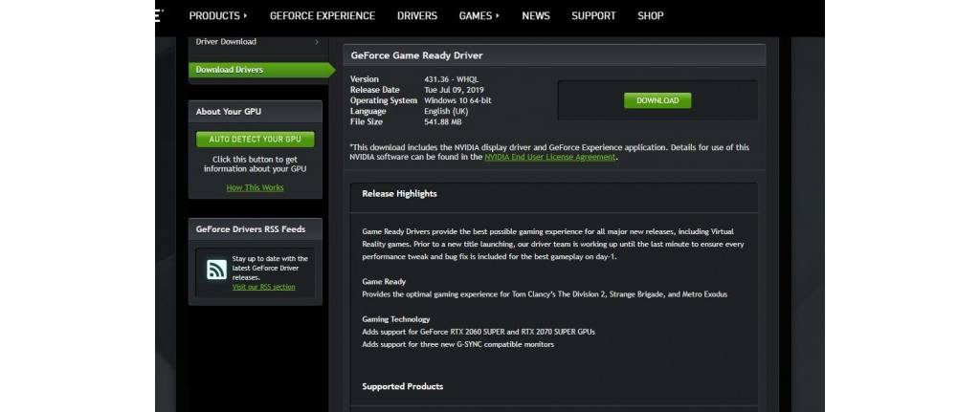The width and height of the screenshot is (980, 412).
Task: Click the English (UK) language value
Action: coord(446,111)
